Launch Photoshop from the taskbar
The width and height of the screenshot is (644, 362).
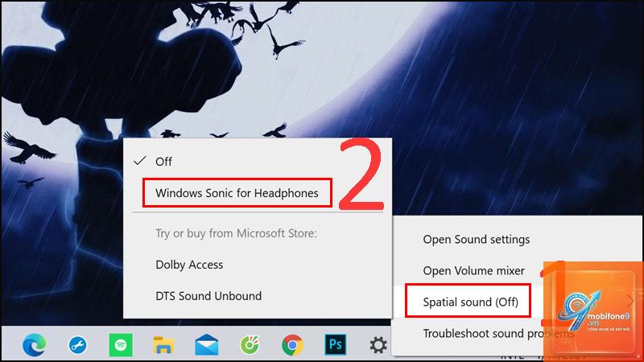(x=336, y=345)
